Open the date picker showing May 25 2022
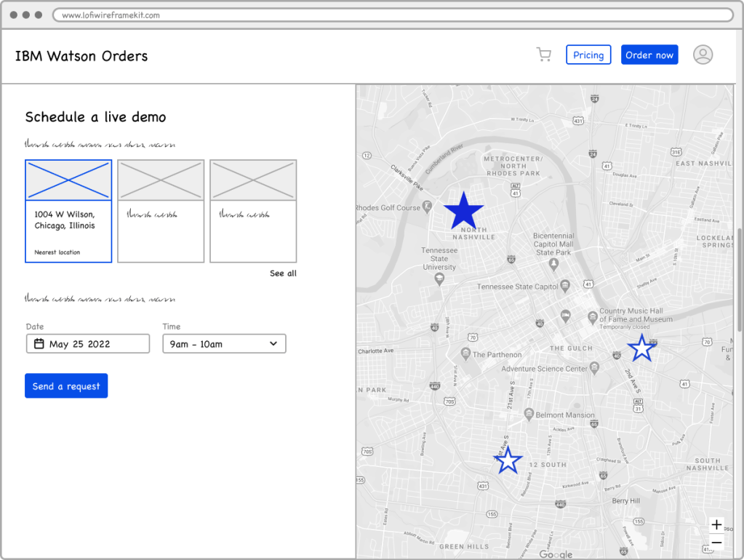The image size is (744, 560). click(x=87, y=344)
